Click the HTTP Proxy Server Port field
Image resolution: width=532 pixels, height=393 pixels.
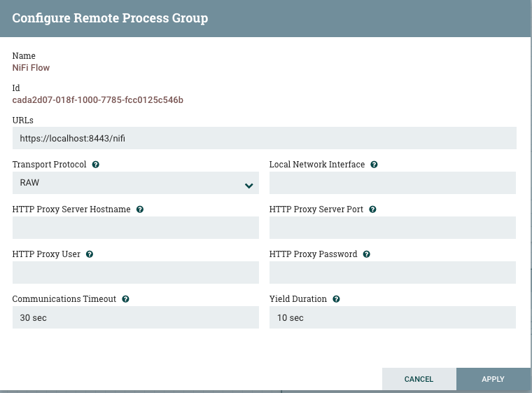coord(393,228)
